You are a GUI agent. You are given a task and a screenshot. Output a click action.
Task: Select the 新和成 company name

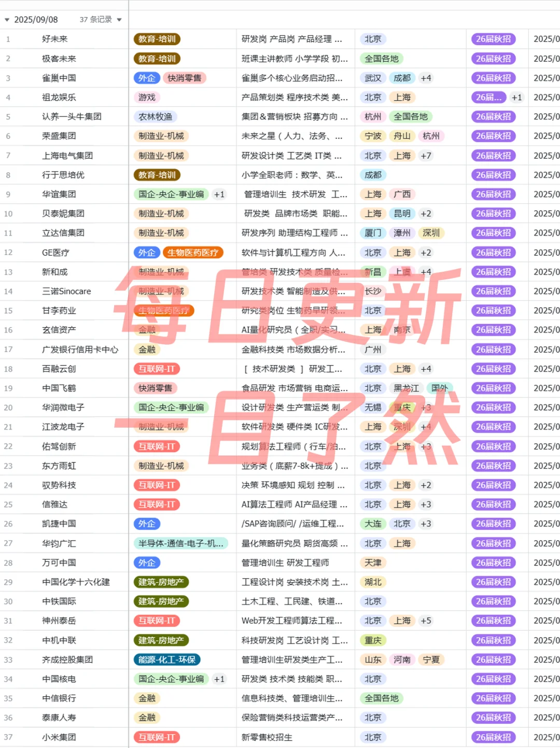pos(55,272)
